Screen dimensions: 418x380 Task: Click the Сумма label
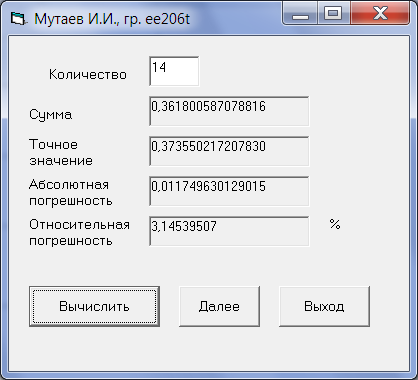click(x=51, y=115)
